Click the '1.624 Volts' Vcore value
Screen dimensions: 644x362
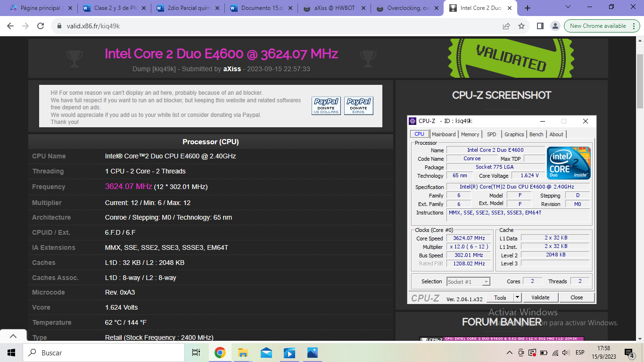[122, 307]
